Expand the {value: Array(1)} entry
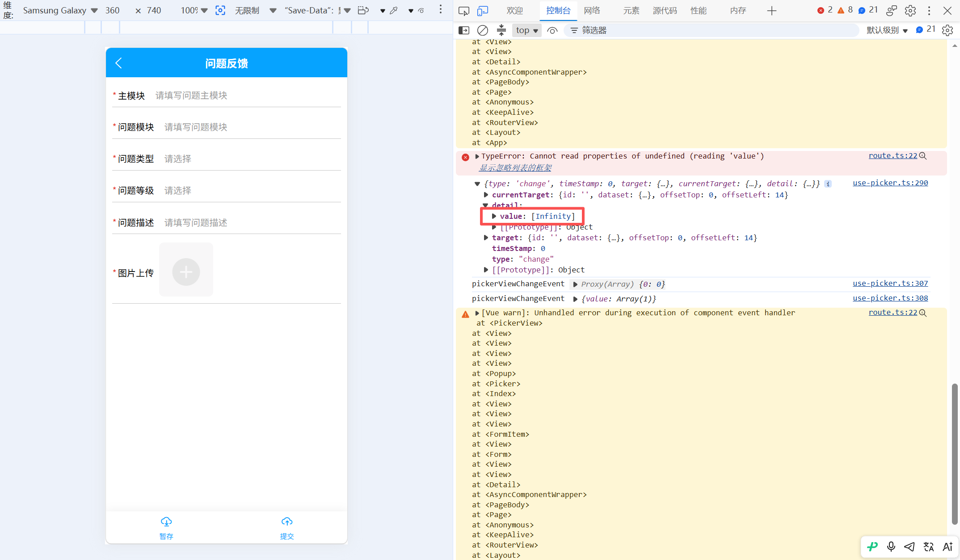This screenshot has height=560, width=960. [575, 299]
